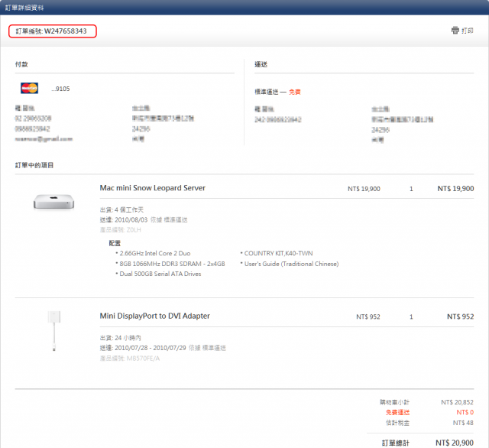Select 2.66GHz Intel Core 2 Duo spec
Viewport: 489px width, 448px height.
coord(154,253)
